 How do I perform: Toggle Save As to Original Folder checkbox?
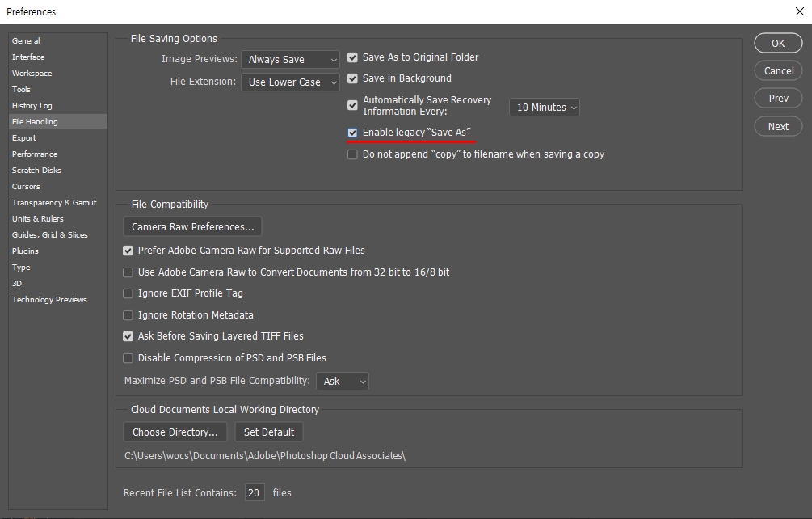pyautogui.click(x=352, y=57)
